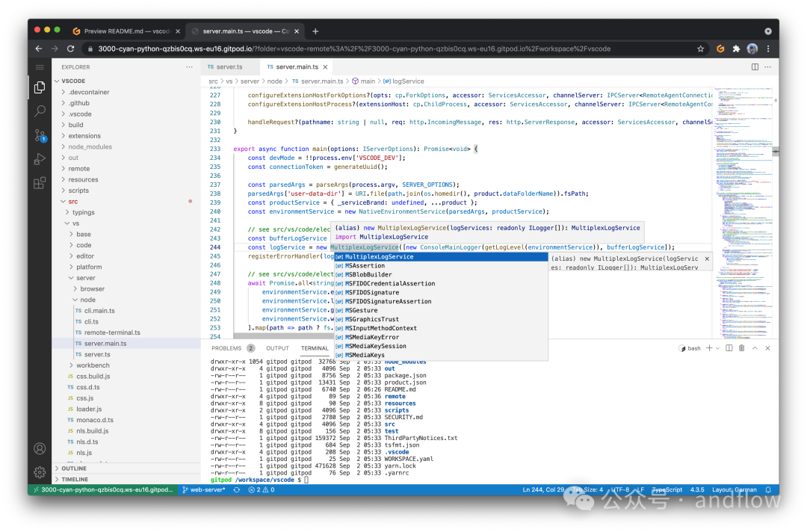This screenshot has height=532, width=807.
Task: Select MSAssertion suggestion
Action: pyautogui.click(x=441, y=266)
